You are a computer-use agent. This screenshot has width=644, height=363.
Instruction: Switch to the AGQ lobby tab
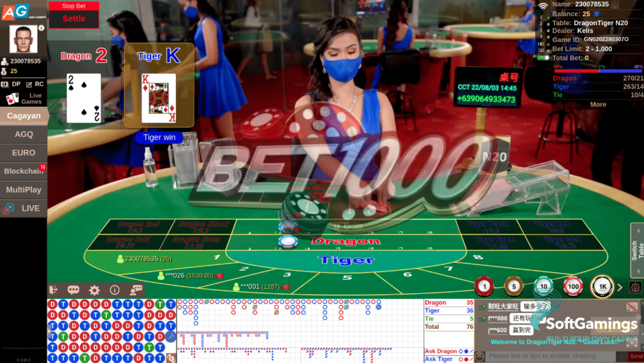coord(24,134)
